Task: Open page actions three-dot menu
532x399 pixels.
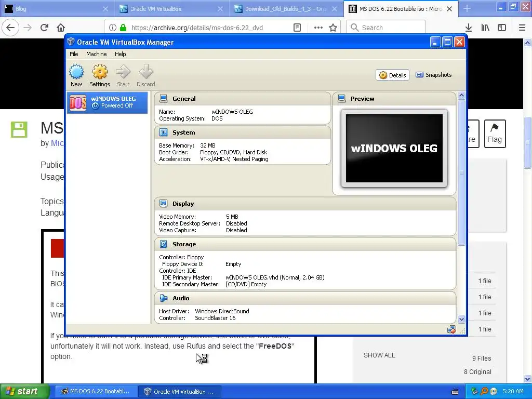Action: pos(318,28)
